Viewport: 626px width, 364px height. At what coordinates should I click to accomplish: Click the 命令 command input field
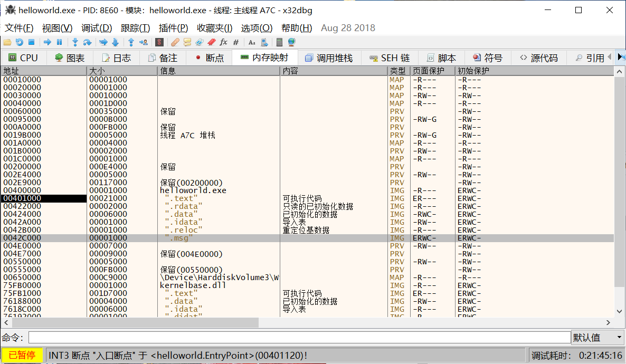point(299,337)
